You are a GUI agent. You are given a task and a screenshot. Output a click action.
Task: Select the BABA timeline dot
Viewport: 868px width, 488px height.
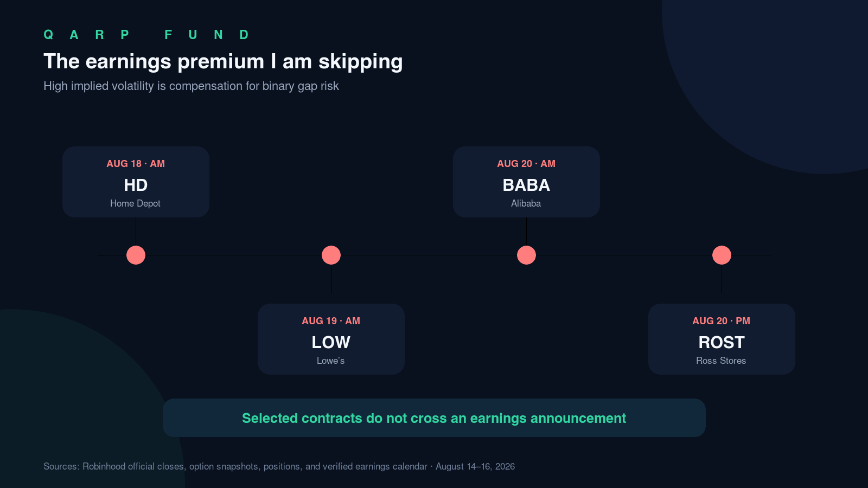(x=526, y=255)
